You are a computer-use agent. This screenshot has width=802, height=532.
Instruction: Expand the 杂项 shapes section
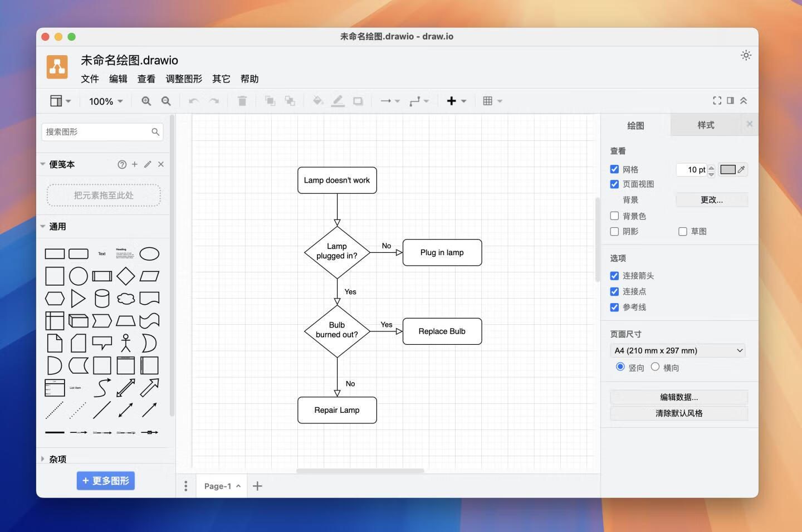[57, 459]
